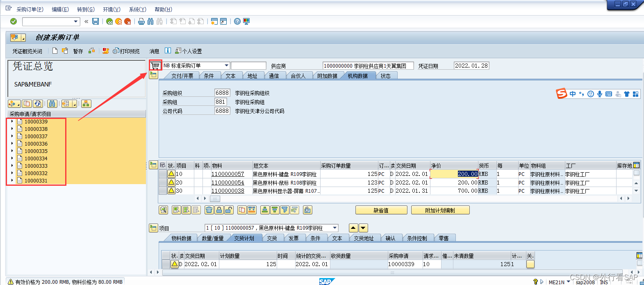Viewport: 644px width, 285px height.
Task: Collapse item overview section toggle icon
Action: click(153, 165)
